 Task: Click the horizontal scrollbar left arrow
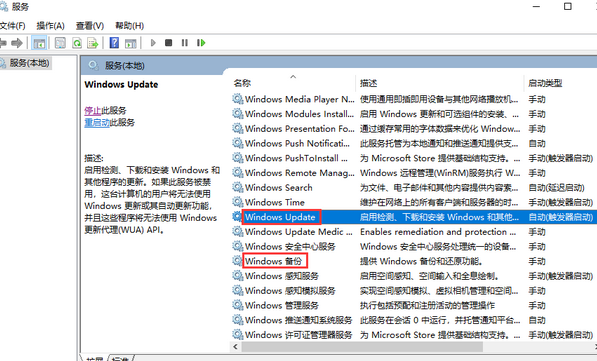coord(236,347)
